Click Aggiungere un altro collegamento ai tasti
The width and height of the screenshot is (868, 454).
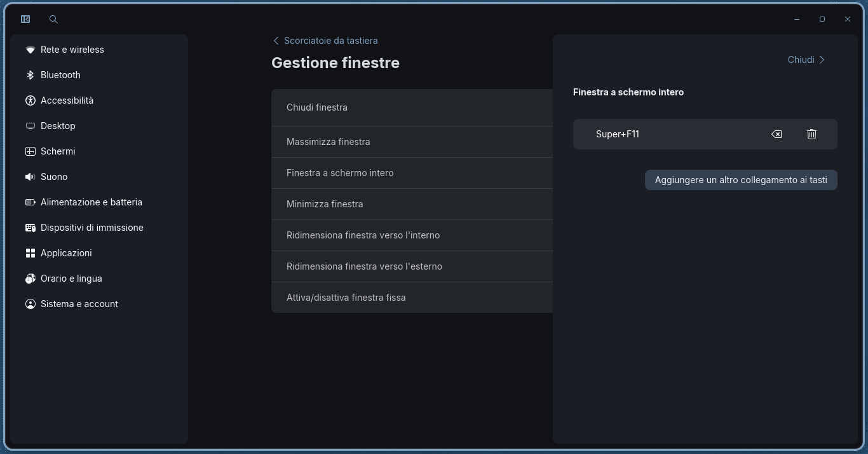(741, 180)
